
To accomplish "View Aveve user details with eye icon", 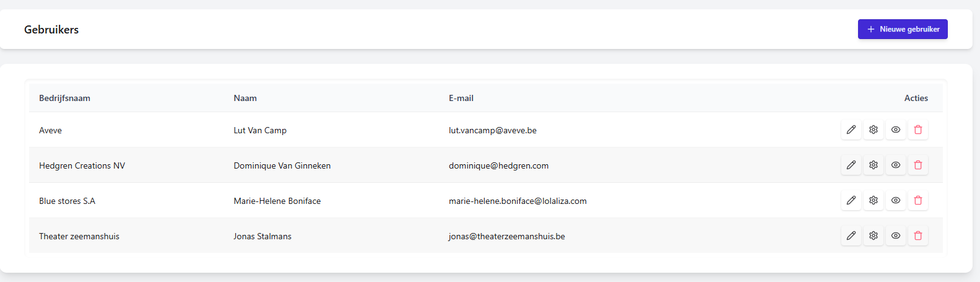I will pos(896,130).
